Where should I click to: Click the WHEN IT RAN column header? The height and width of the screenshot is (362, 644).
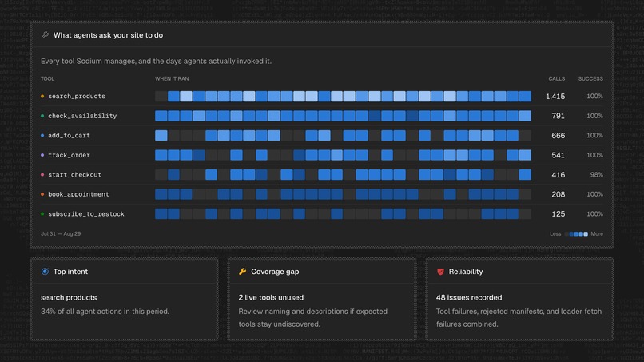tap(172, 78)
